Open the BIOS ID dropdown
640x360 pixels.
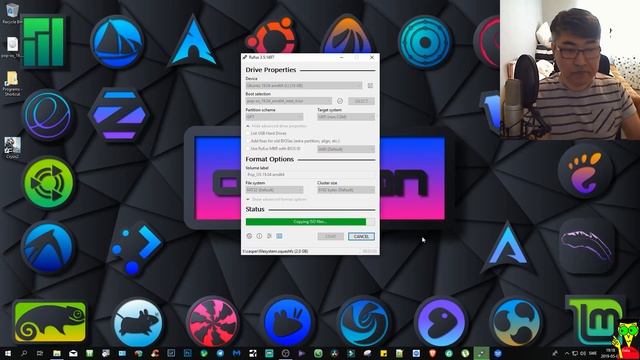coord(346,149)
